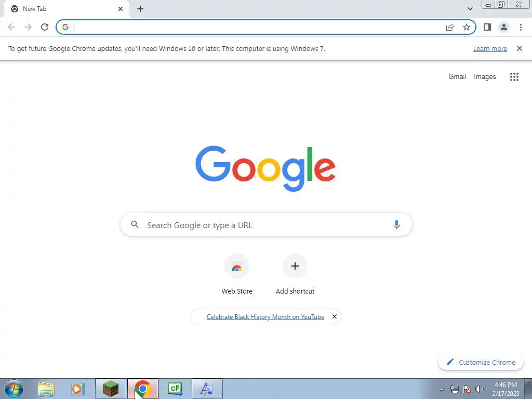Image resolution: width=532 pixels, height=399 pixels.
Task: Open the Learn more link
Action: pyautogui.click(x=490, y=48)
